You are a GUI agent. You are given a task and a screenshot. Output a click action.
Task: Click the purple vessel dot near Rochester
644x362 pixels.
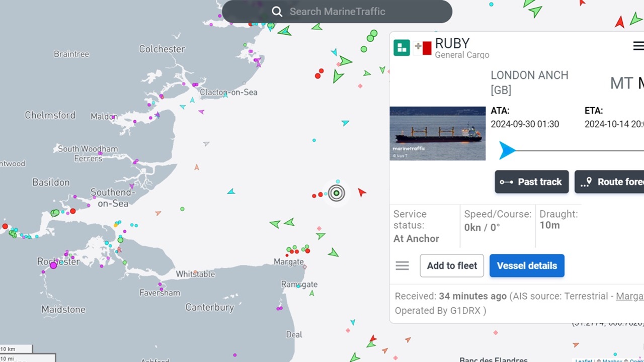point(53,265)
